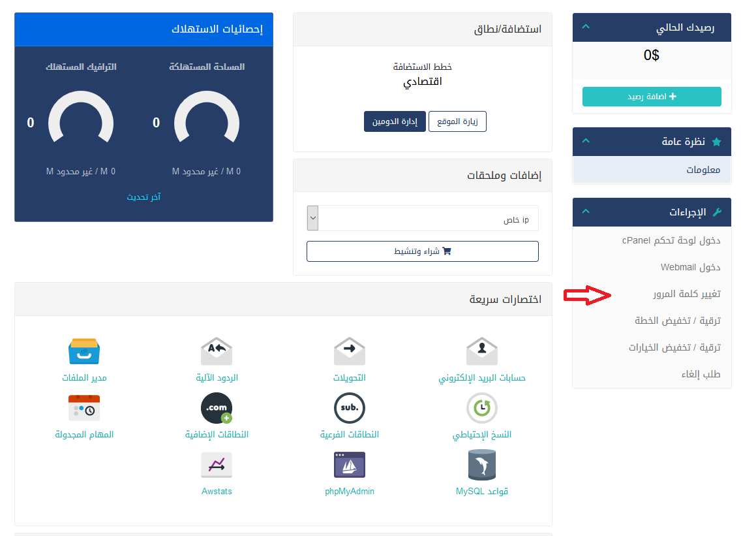This screenshot has width=756, height=536.
Task: Select طلب إلغاء cancellation request
Action: click(701, 374)
